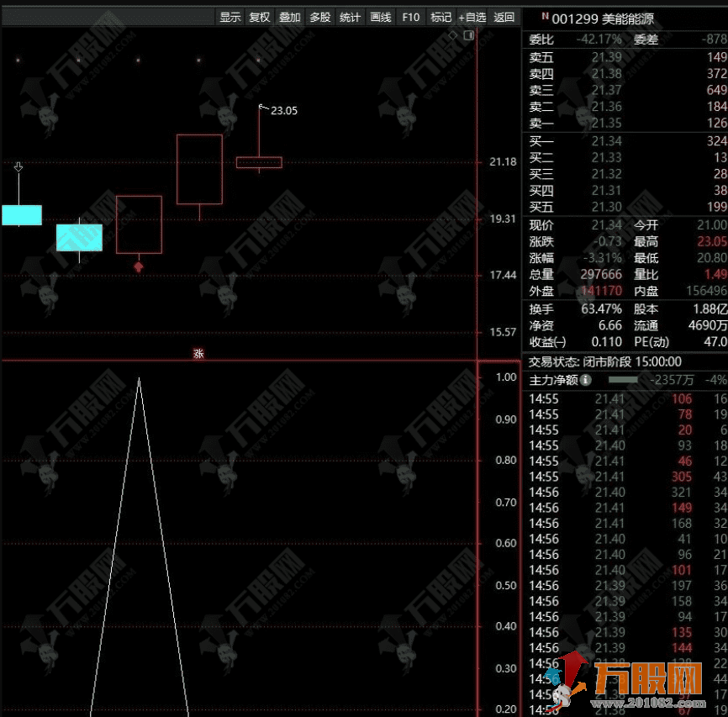This screenshot has height=717, width=728.
Task: Select the 卖三 21.37 order row
Action: click(628, 90)
